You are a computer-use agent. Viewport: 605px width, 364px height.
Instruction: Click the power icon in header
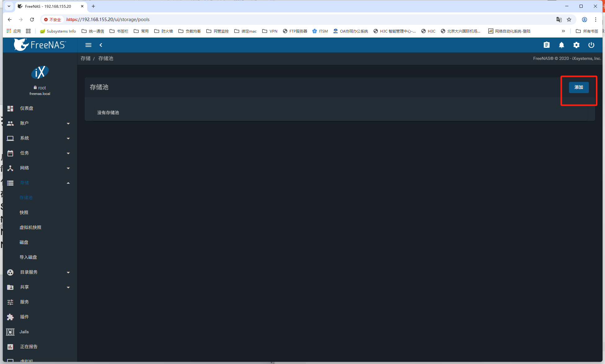point(591,45)
